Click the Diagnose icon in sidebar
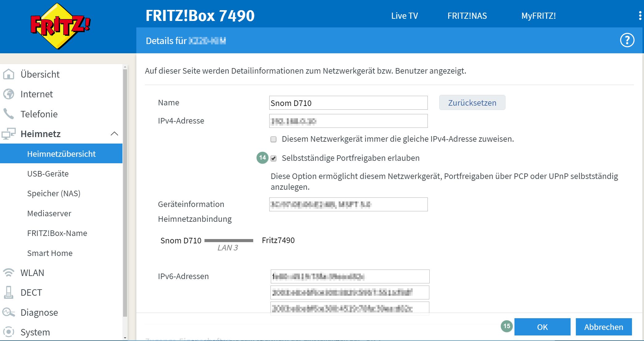The width and height of the screenshot is (644, 341). (9, 312)
